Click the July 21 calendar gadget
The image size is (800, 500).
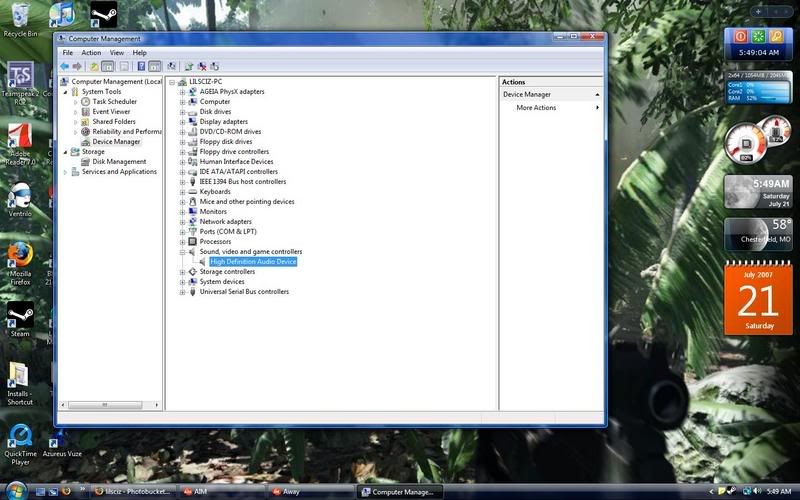pyautogui.click(x=758, y=298)
